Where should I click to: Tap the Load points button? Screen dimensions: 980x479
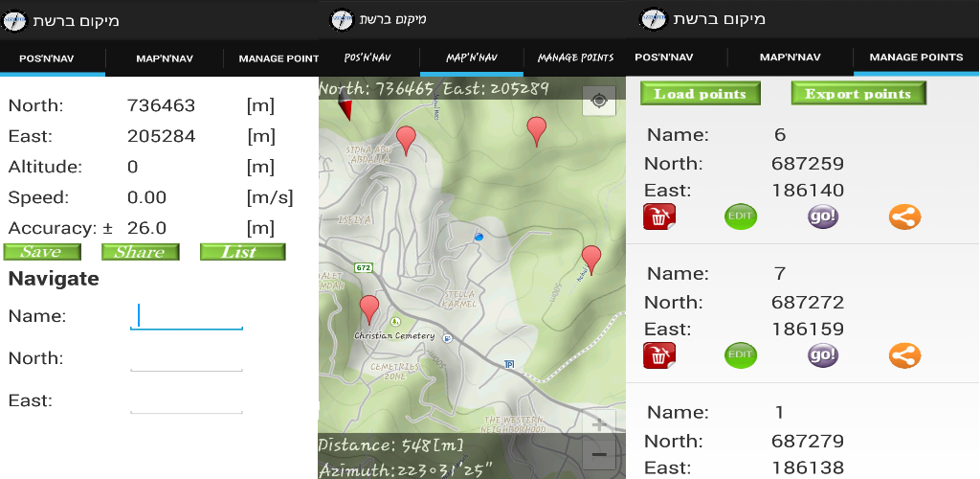[700, 94]
